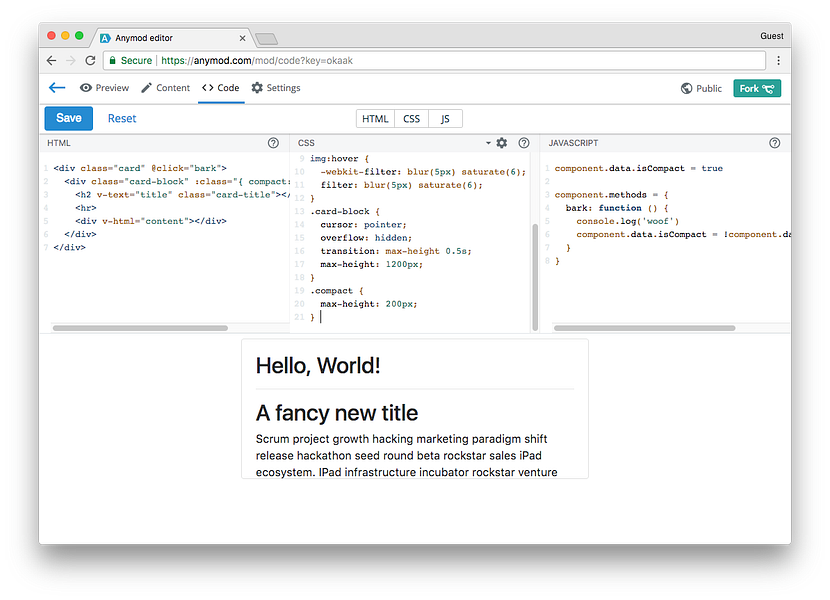This screenshot has width=830, height=600.
Task: Click '<div v-html="content"></div>' HTML line
Action: [151, 221]
